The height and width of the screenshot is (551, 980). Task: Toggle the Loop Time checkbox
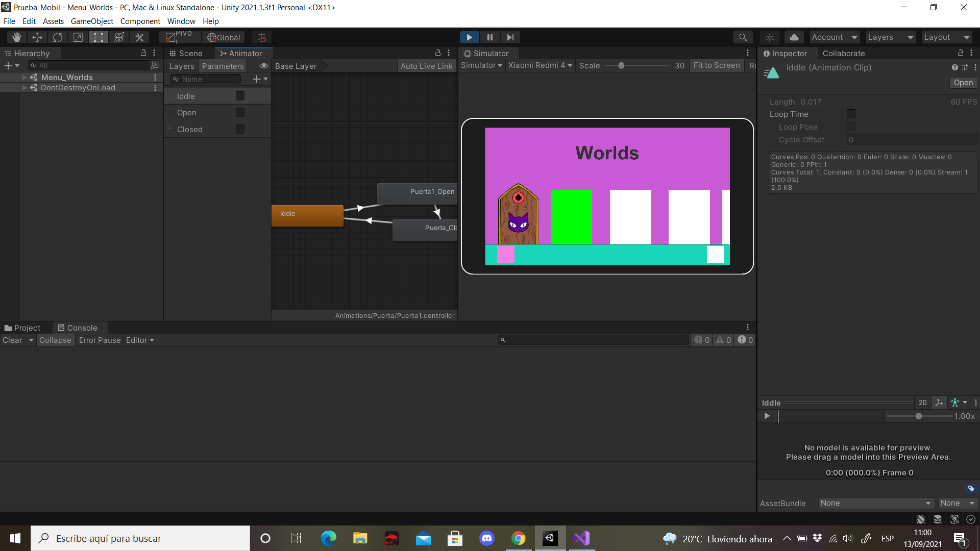coord(851,114)
